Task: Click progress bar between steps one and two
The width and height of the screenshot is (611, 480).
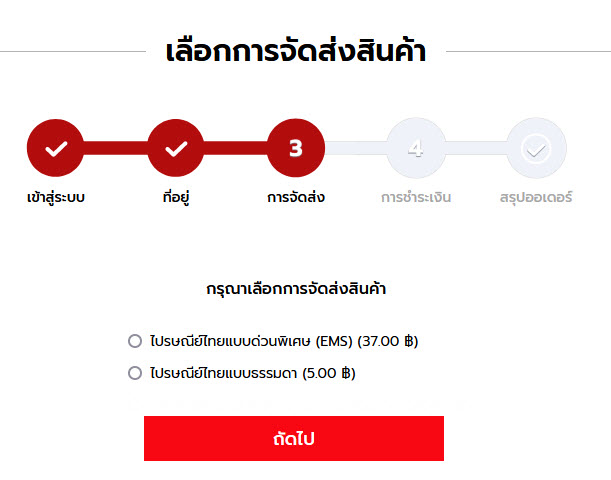Action: click(x=115, y=148)
